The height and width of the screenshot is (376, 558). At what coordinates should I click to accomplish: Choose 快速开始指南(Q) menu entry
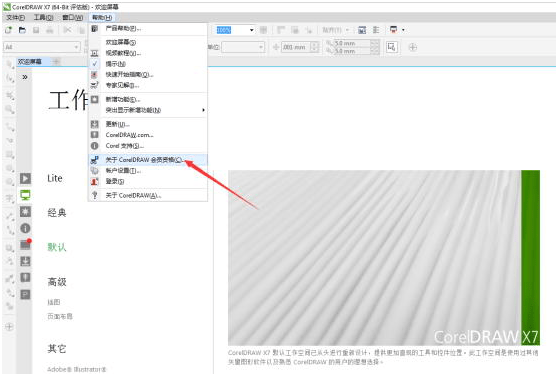tap(129, 75)
